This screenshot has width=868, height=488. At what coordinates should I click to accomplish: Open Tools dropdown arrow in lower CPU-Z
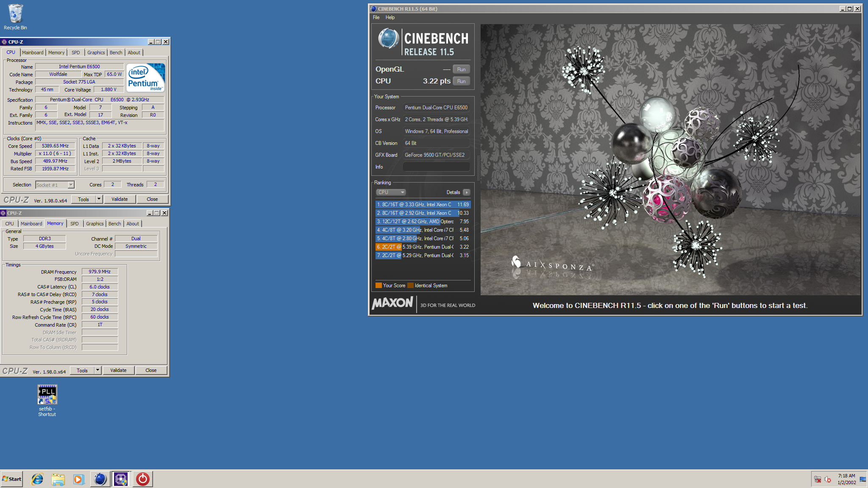[x=98, y=370]
